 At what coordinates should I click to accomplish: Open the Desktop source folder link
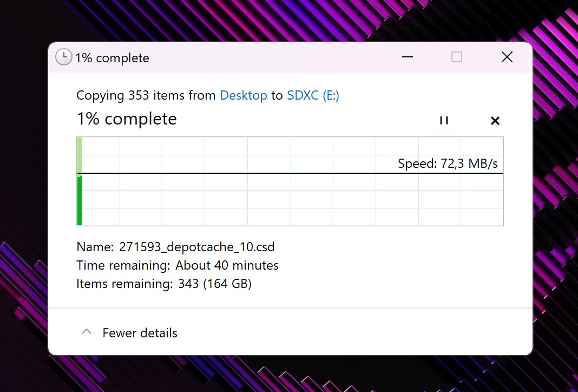click(243, 95)
